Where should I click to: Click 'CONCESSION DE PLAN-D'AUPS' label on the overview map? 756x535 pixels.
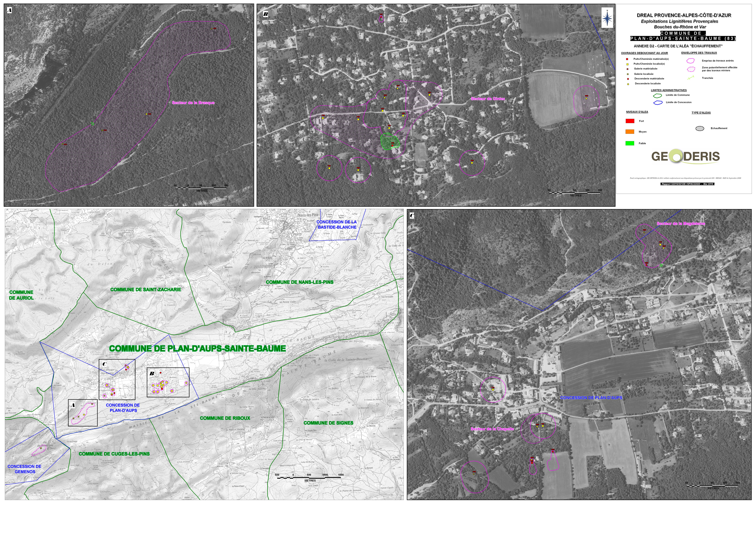coord(123,408)
